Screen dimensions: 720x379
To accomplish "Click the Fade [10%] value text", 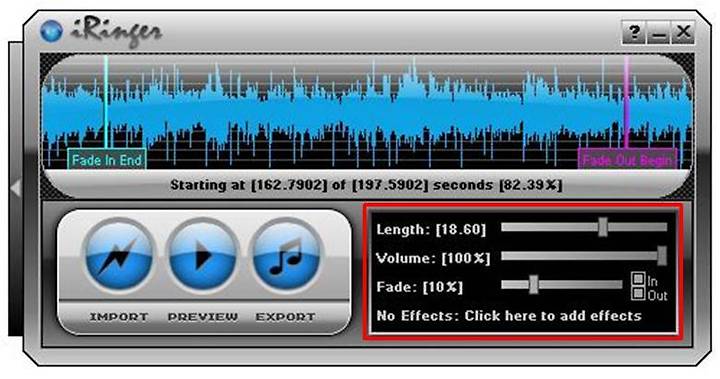I will click(x=420, y=287).
